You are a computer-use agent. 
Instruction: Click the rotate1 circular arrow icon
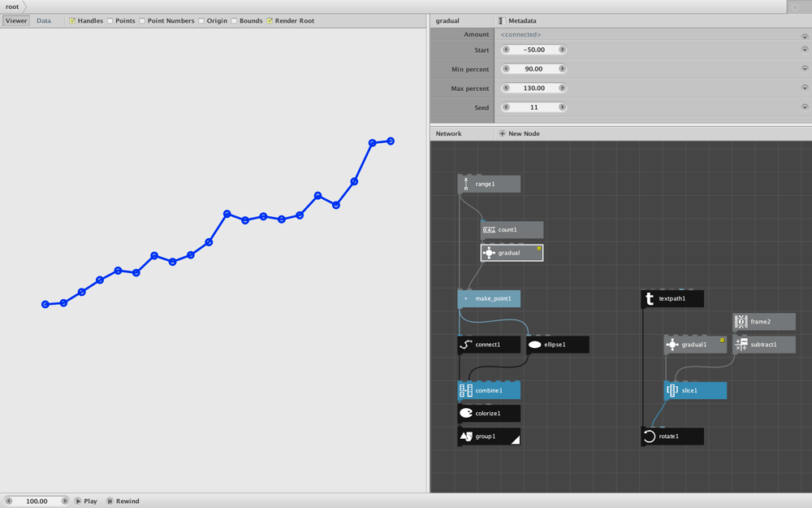650,436
